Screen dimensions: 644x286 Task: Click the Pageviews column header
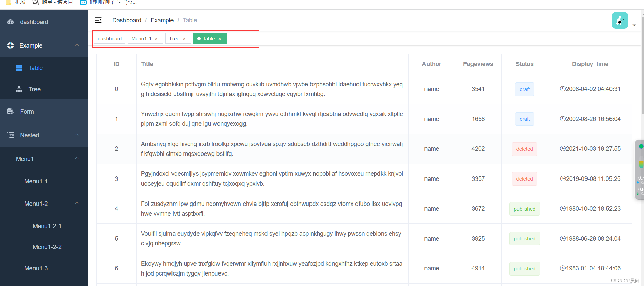coord(478,64)
